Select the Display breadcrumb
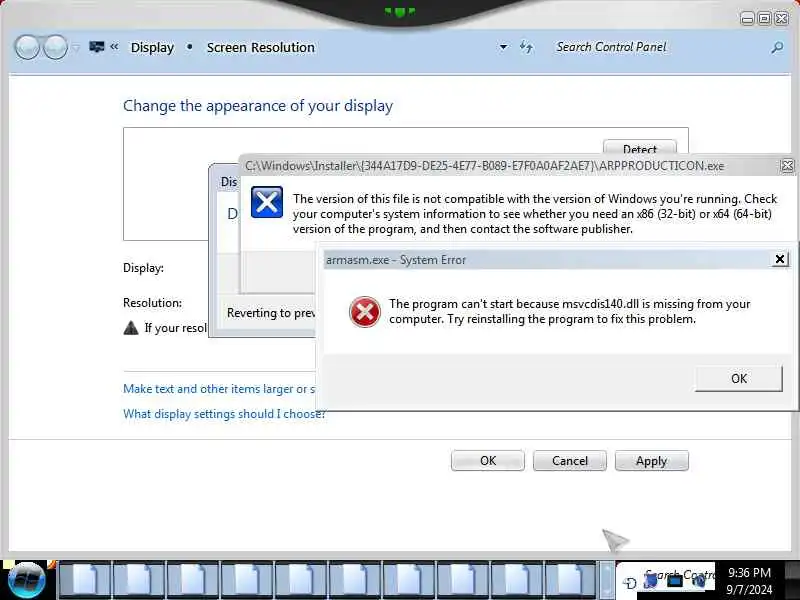The height and width of the screenshot is (600, 800). [x=152, y=47]
